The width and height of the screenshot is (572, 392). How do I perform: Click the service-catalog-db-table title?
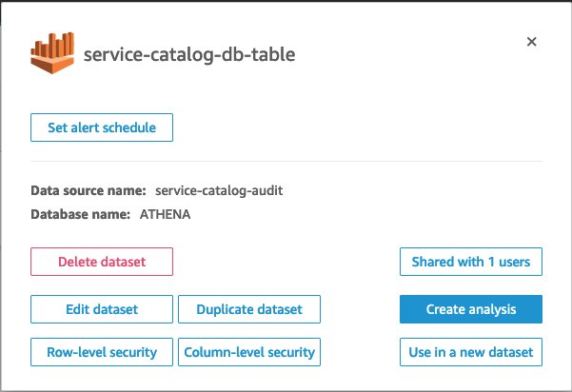coord(189,54)
